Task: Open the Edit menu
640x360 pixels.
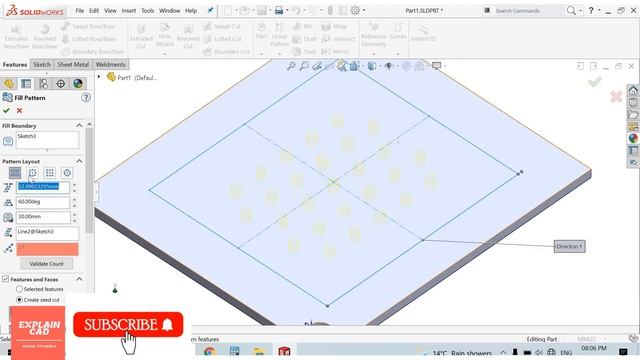Action: click(x=94, y=11)
